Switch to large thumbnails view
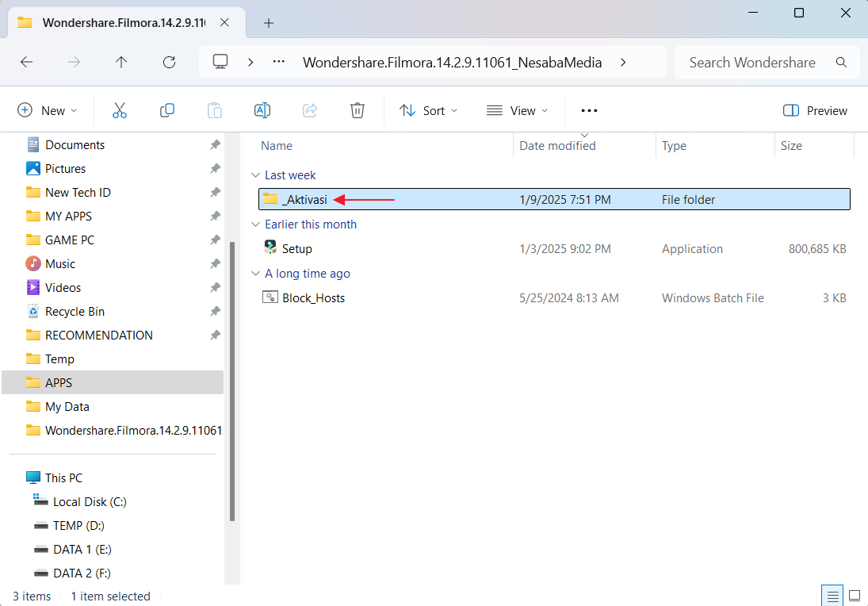The image size is (868, 606). (x=855, y=596)
